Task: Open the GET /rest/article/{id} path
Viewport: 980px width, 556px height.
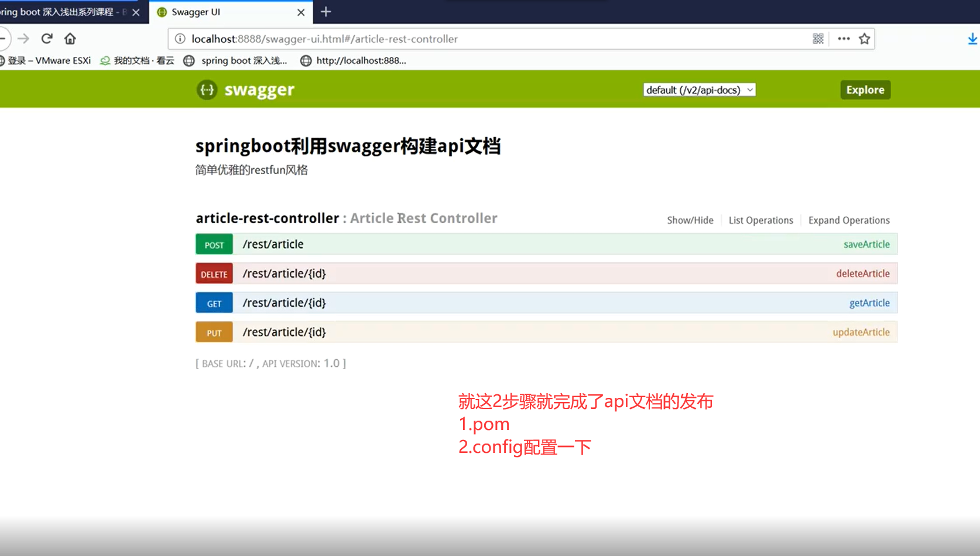Action: click(284, 303)
